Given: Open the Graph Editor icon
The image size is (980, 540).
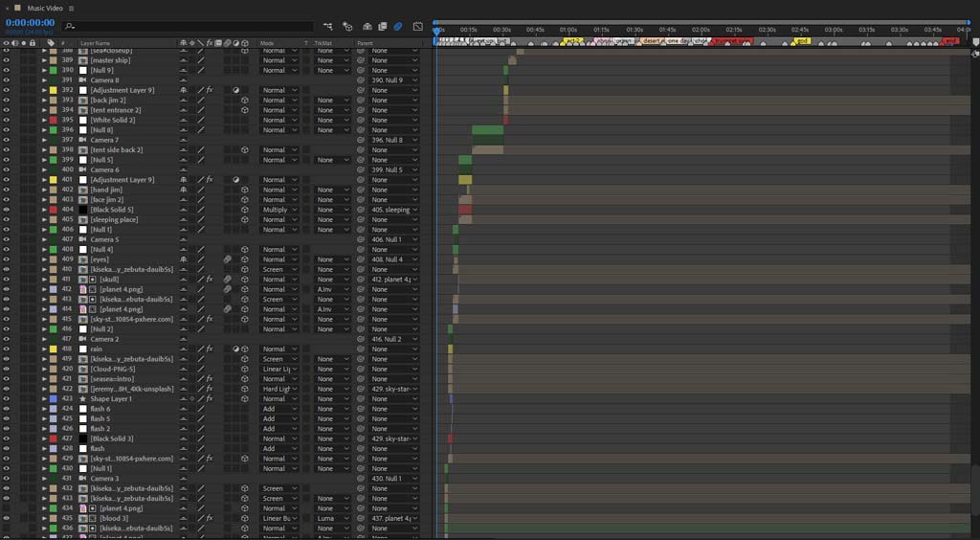Looking at the screenshot, I should point(418,26).
